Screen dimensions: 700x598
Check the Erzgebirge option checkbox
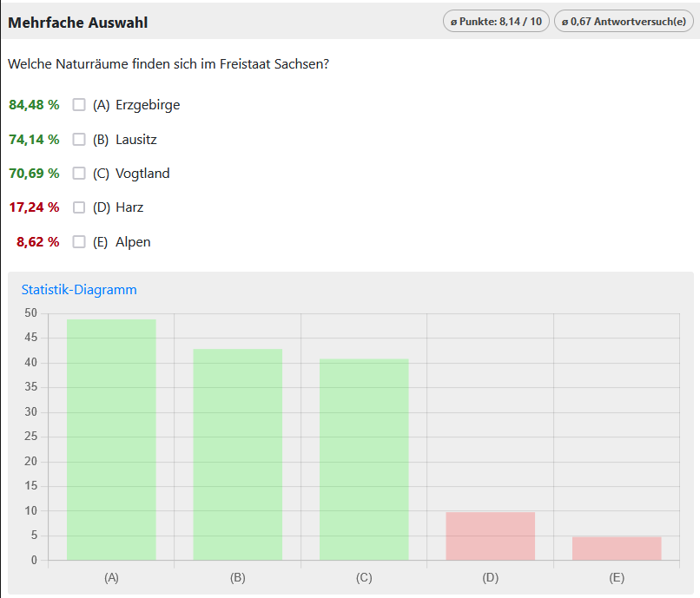[x=79, y=105]
